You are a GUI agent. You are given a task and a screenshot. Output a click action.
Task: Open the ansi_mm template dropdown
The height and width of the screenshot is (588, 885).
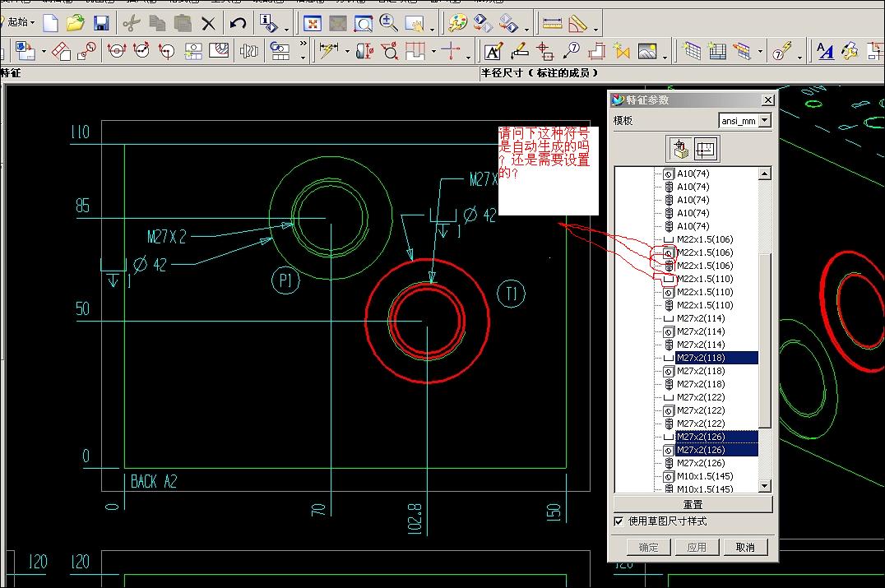[765, 121]
